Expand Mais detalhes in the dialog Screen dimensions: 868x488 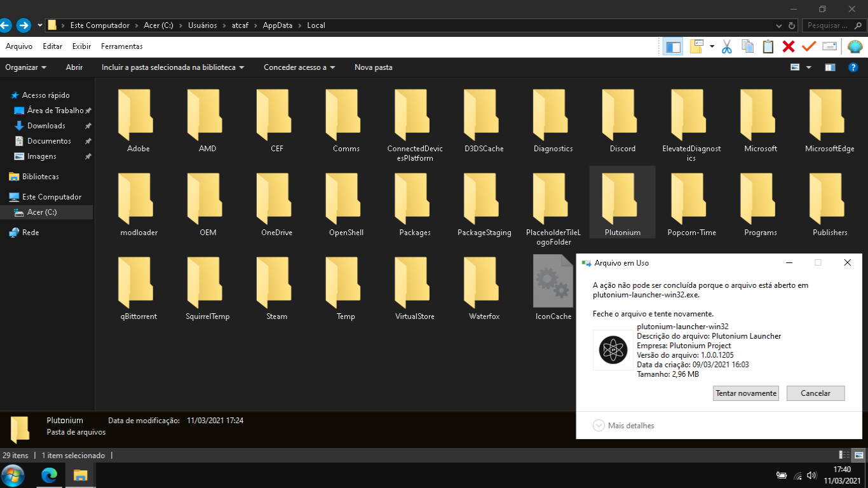click(x=624, y=426)
